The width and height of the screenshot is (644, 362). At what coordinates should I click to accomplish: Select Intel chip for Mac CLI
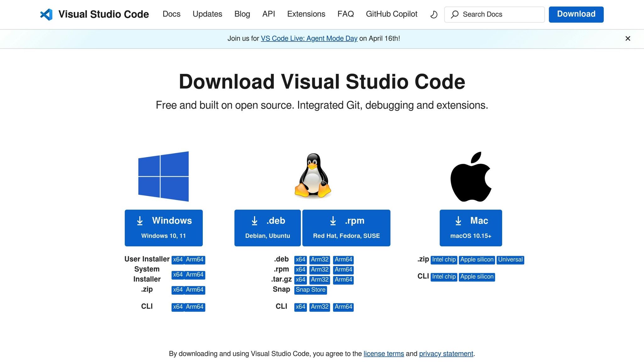pyautogui.click(x=444, y=277)
